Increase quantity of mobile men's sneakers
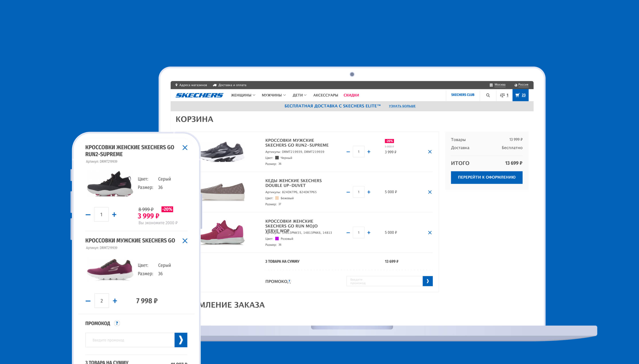This screenshot has width=639, height=364. point(115,301)
